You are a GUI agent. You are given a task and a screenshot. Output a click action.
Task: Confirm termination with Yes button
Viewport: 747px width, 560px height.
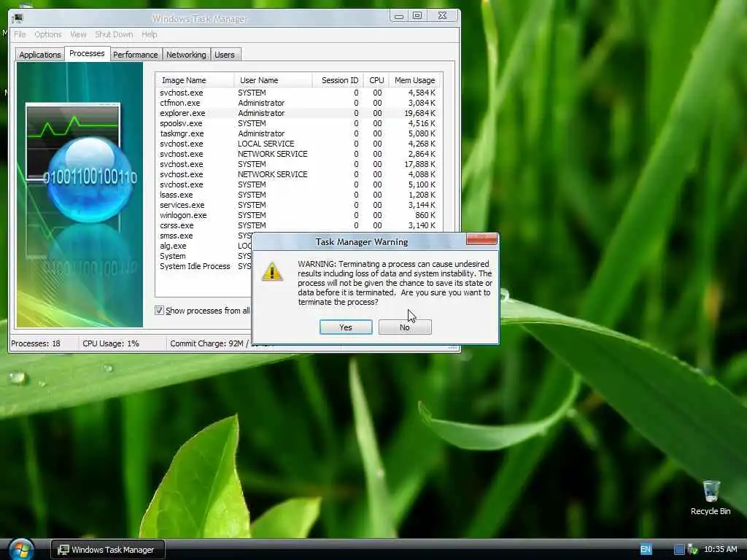tap(346, 327)
